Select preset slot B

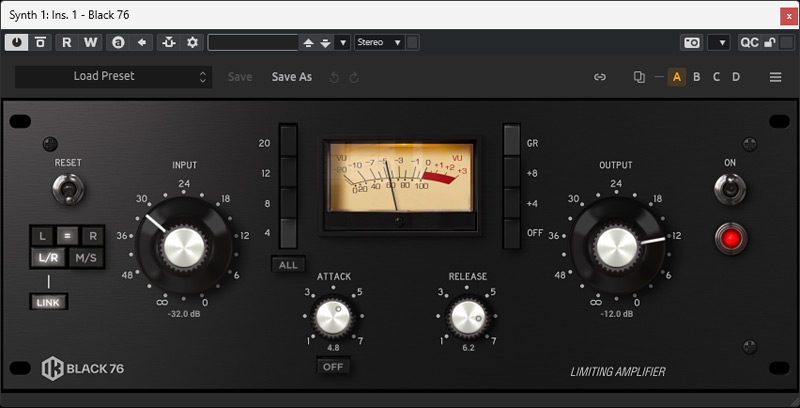point(697,77)
